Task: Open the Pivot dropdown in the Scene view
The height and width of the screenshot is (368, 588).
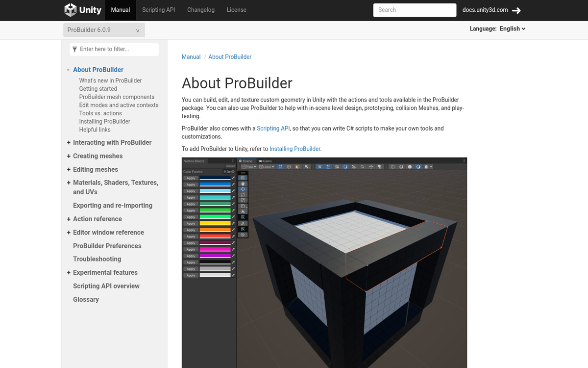Action: [x=249, y=166]
